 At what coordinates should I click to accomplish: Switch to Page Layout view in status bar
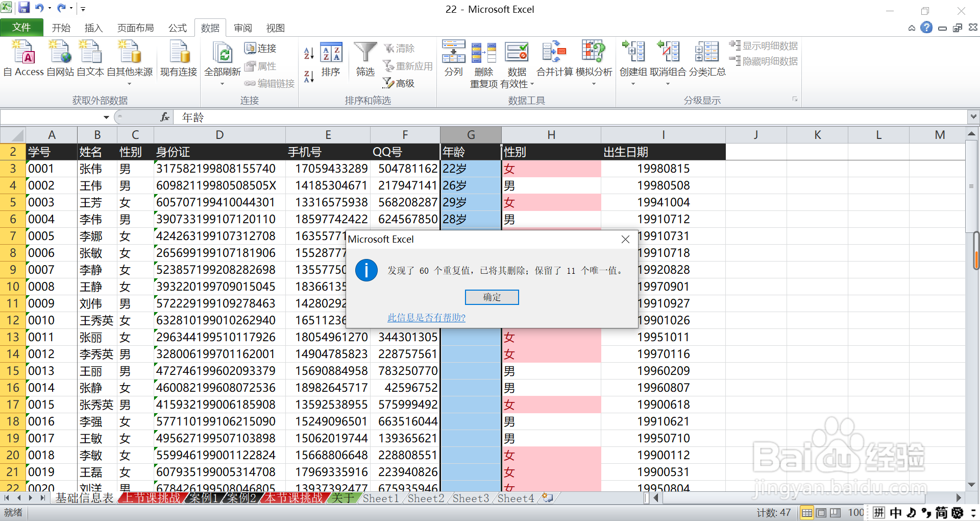pyautogui.click(x=821, y=512)
